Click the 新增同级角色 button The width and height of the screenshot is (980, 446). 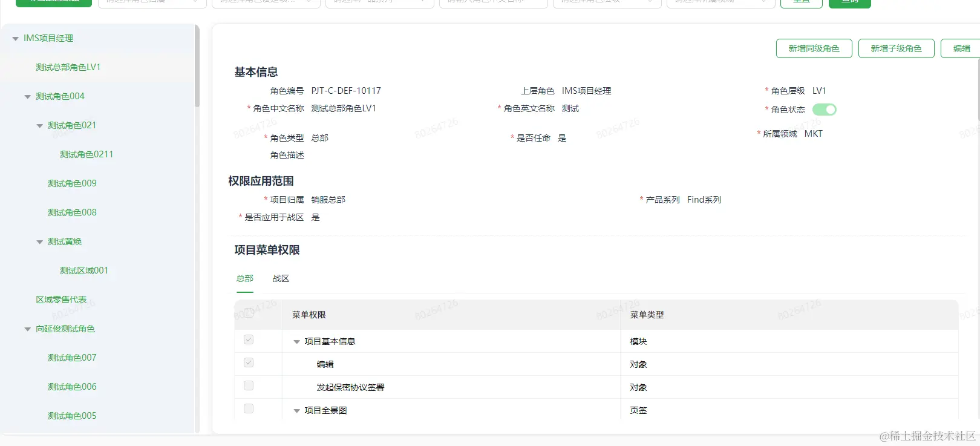(814, 48)
